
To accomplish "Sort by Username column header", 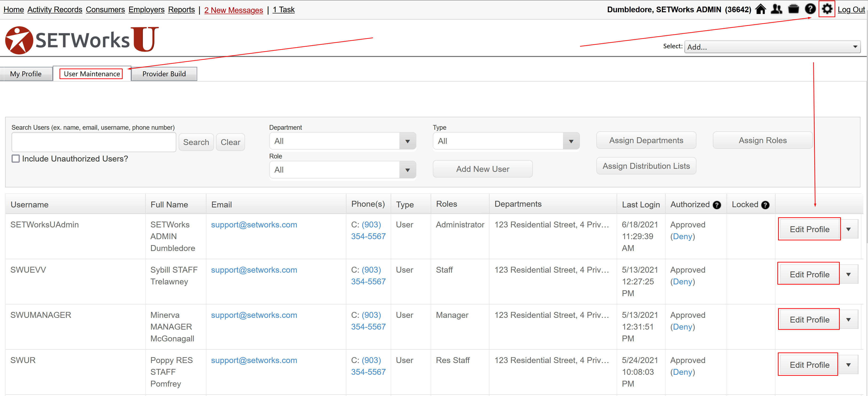I will tap(29, 205).
